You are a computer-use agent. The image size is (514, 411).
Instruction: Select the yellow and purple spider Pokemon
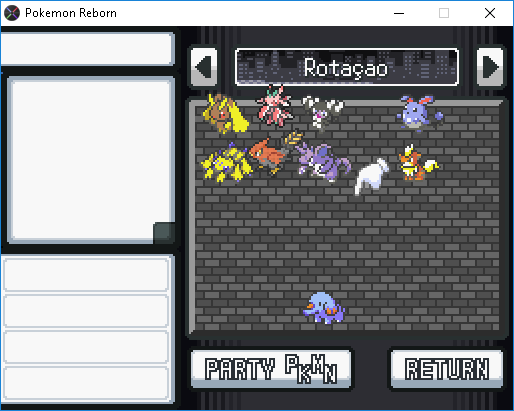coord(227,163)
